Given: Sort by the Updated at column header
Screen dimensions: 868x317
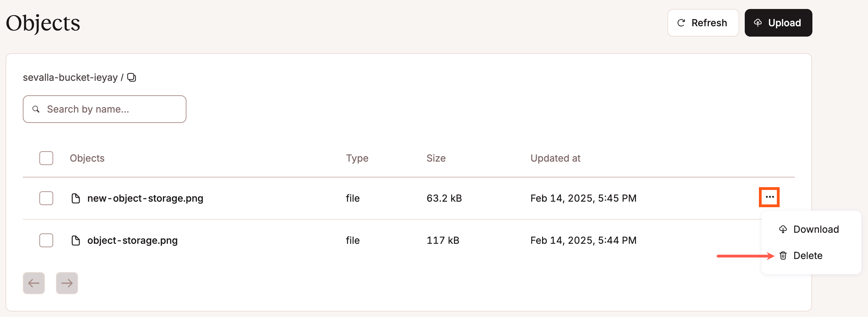Looking at the screenshot, I should pos(555,158).
